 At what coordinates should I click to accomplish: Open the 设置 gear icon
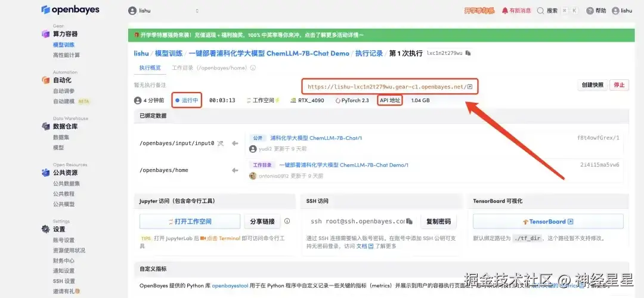click(x=45, y=229)
